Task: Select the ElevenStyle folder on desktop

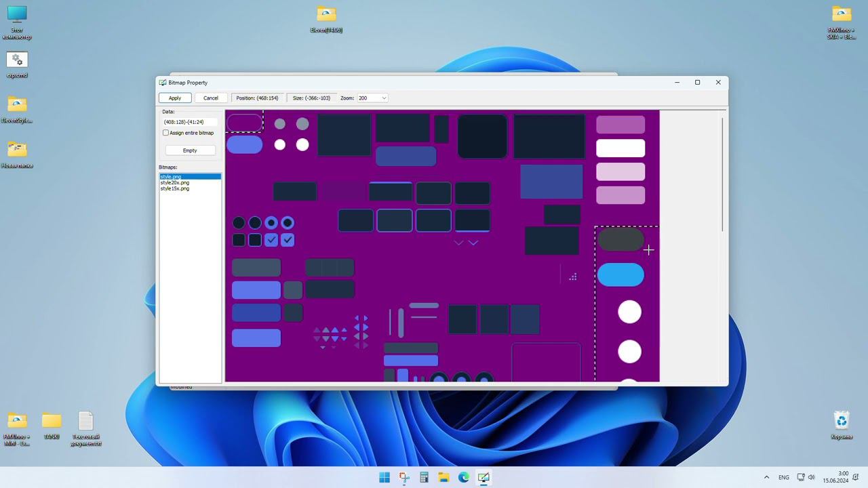Action: click(x=17, y=110)
